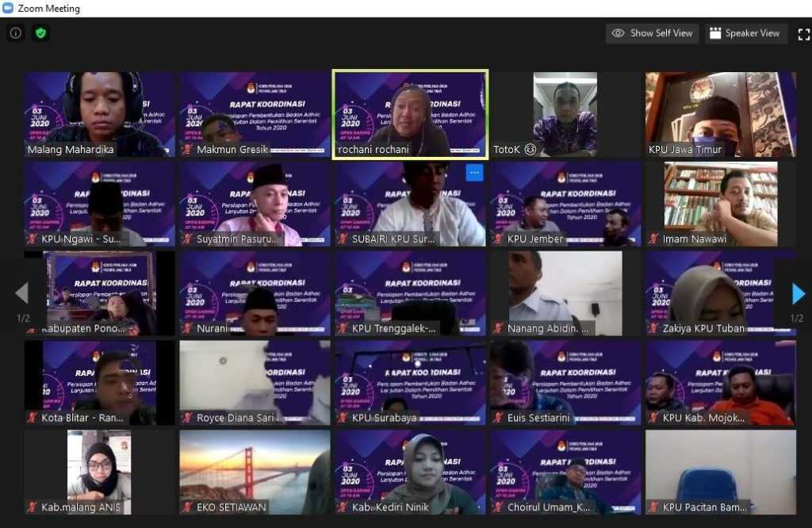Click muted mic icon on KPU Jember tile

point(499,239)
